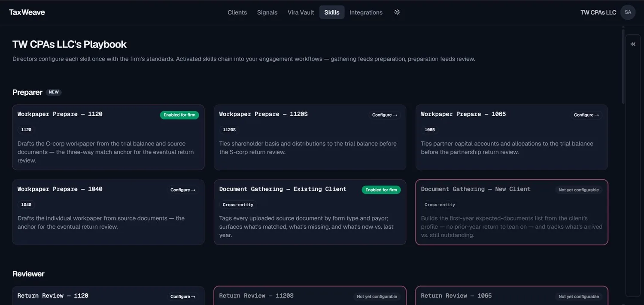Open the Return Review — 1120S card title
644x305 pixels.
click(x=256, y=296)
